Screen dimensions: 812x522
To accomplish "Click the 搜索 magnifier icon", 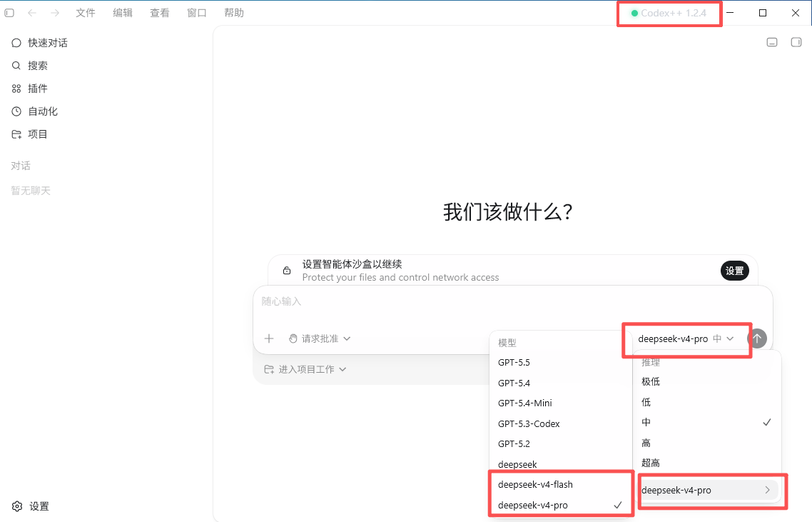I will click(x=16, y=66).
